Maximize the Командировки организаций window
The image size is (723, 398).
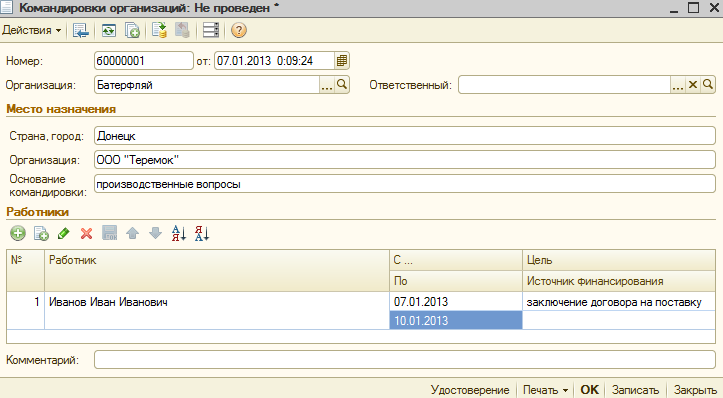pyautogui.click(x=693, y=8)
